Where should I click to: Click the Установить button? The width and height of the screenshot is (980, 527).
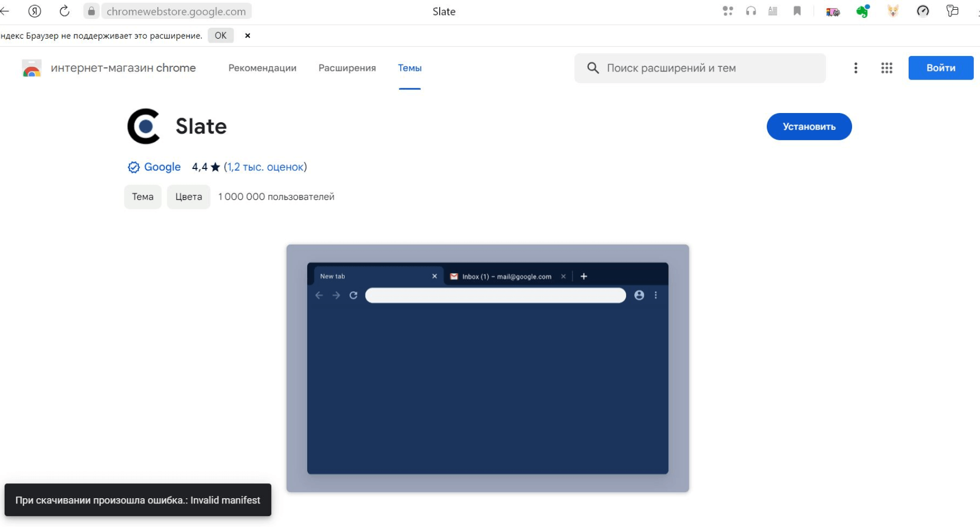click(809, 126)
